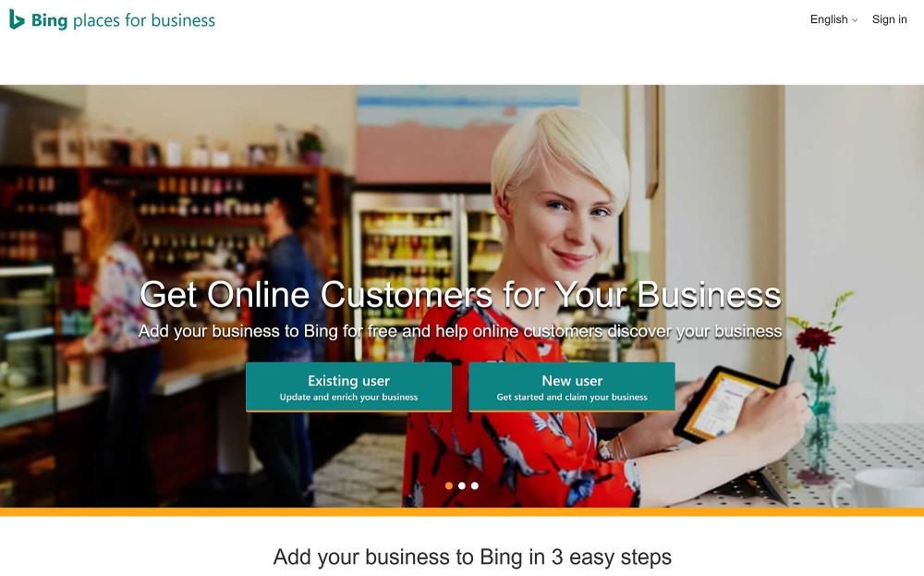924x576 pixels.
Task: Click the red flower in the glass vase
Action: pyautogui.click(x=814, y=337)
